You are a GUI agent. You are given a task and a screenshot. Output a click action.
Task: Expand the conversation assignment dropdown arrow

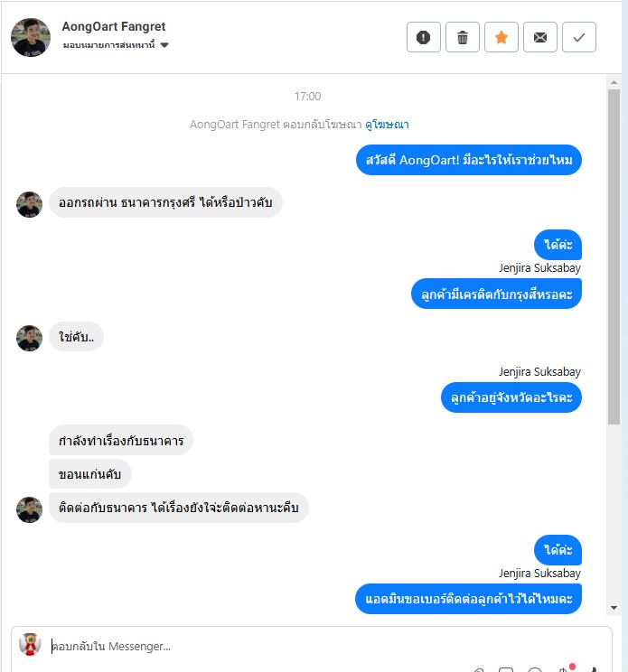tap(164, 45)
